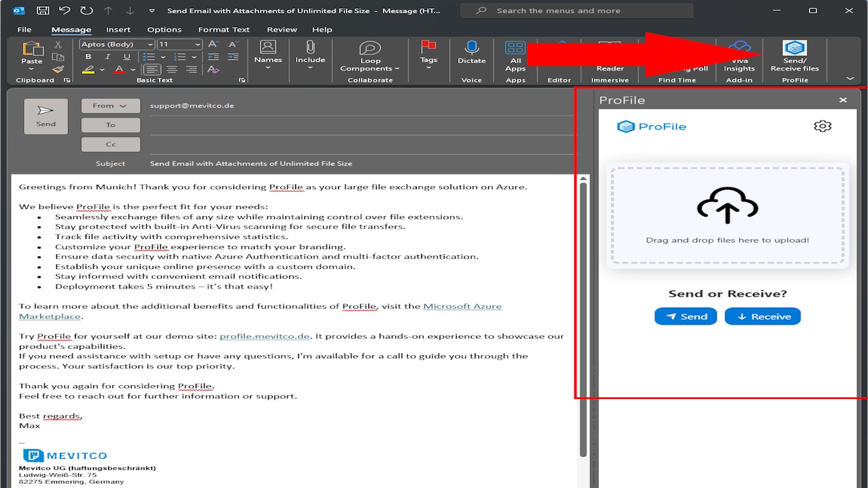Open the Basic Text dialog launcher
This screenshot has width=868, height=488.
pos(242,81)
